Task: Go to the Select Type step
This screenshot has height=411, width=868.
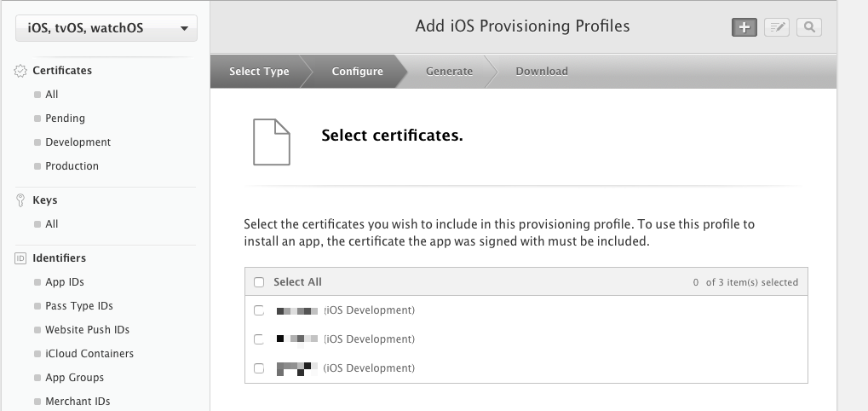Action: pyautogui.click(x=259, y=72)
